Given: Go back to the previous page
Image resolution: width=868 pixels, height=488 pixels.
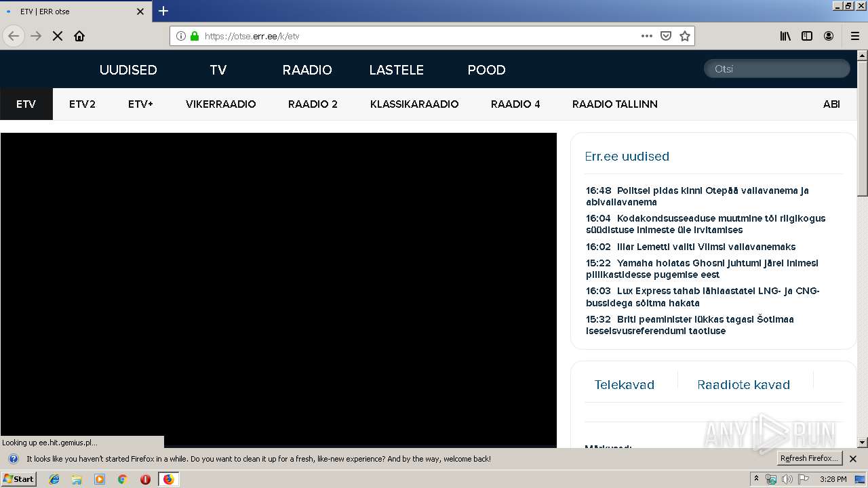Looking at the screenshot, I should point(14,36).
